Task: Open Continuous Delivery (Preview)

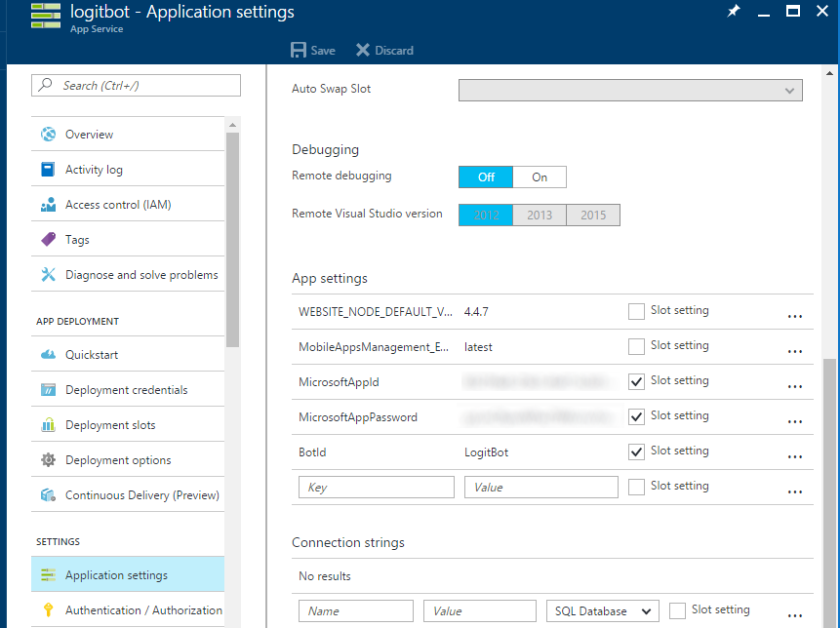Action: tap(128, 495)
